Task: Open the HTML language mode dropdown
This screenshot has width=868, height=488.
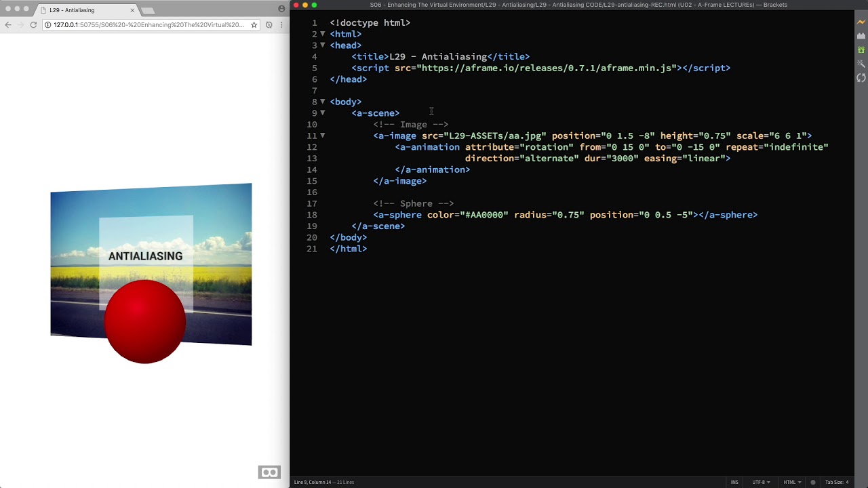Action: click(792, 482)
